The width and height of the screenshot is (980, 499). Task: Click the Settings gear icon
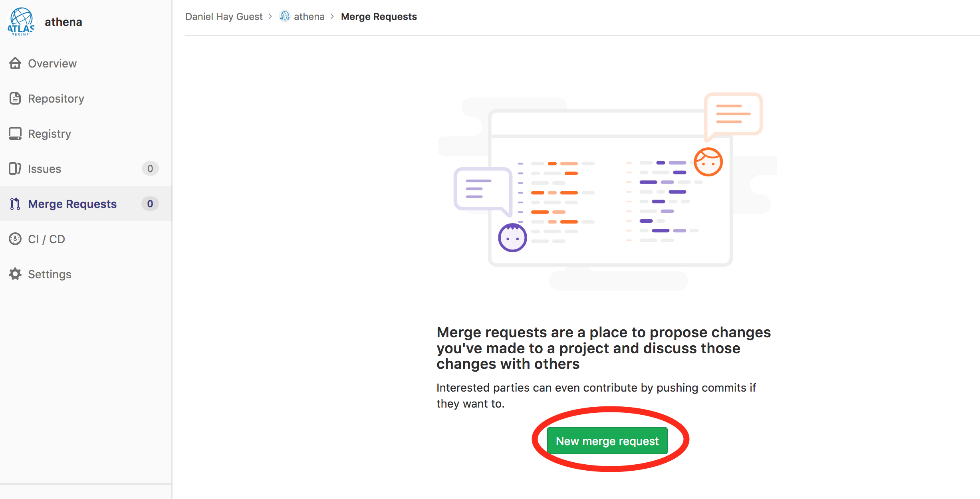click(15, 274)
